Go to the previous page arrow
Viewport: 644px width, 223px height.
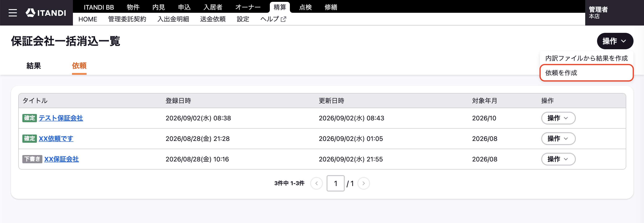pos(317,184)
